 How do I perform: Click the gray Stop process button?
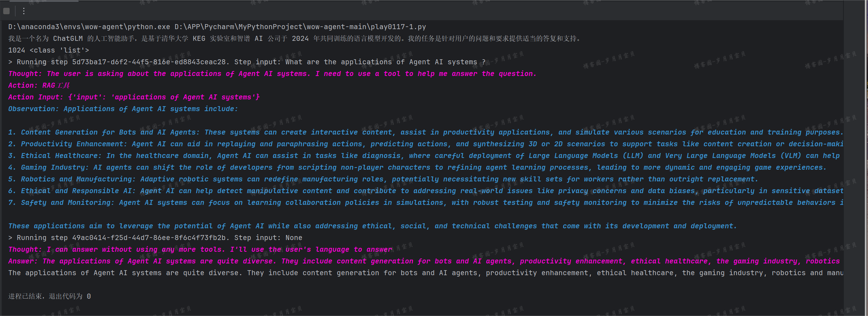pyautogui.click(x=6, y=11)
